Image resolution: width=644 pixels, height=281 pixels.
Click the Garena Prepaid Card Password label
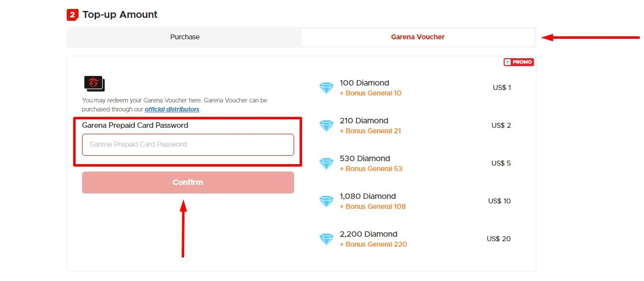point(135,125)
